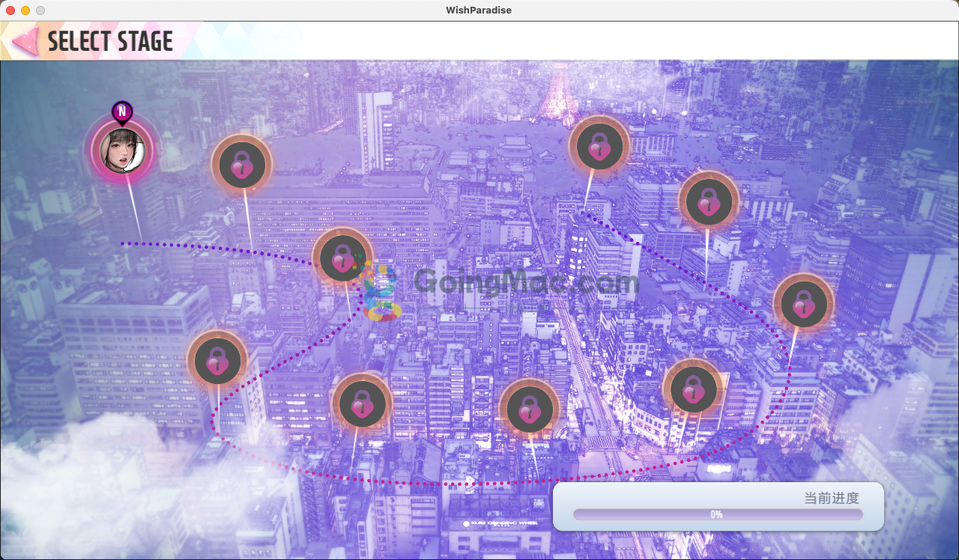Open the unlocked girl portrait stage
The height and width of the screenshot is (560, 959).
tap(122, 150)
